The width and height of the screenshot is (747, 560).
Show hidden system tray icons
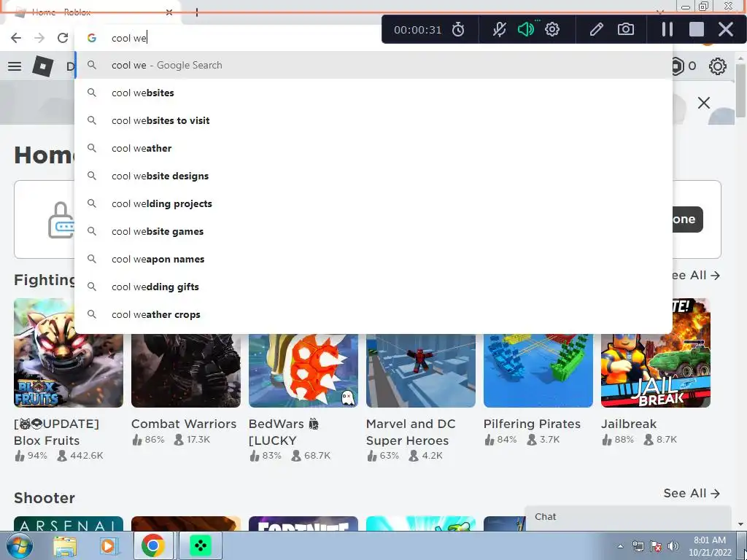[x=620, y=546]
